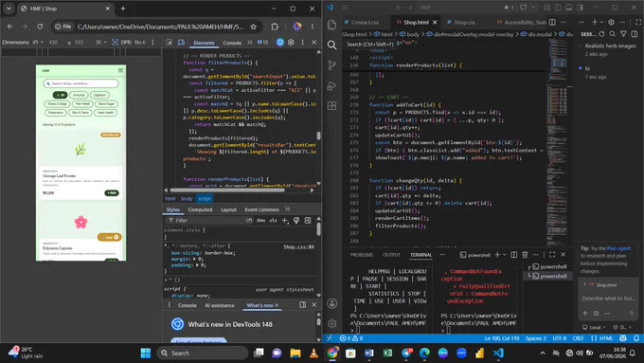Open Run and Debug view in VS Code
Screen dimensions: 644x363
point(331,85)
